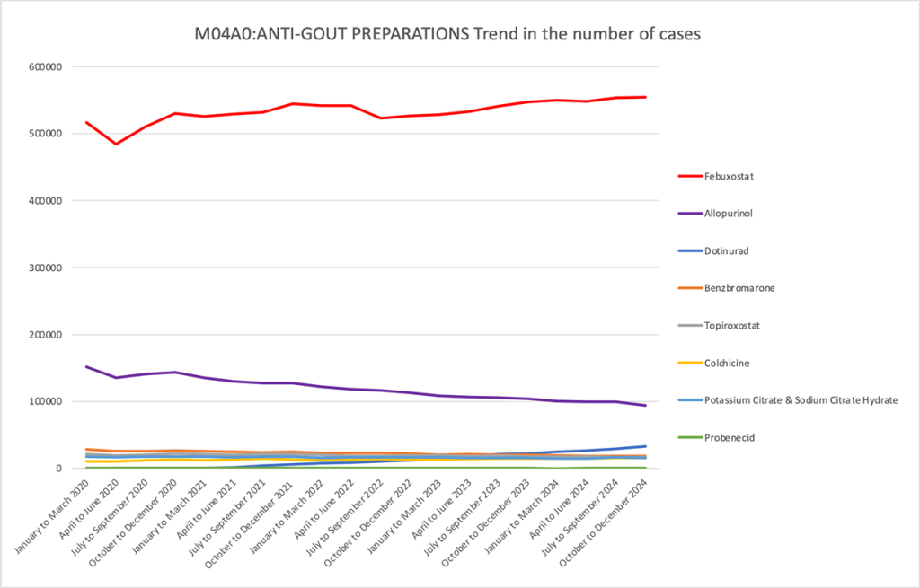Select the 600000 y-axis label
Viewport: 920px width, 588px height.
pyautogui.click(x=44, y=66)
